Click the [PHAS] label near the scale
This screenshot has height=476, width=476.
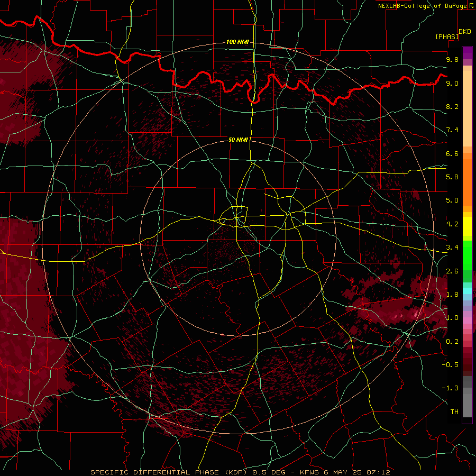point(447,36)
